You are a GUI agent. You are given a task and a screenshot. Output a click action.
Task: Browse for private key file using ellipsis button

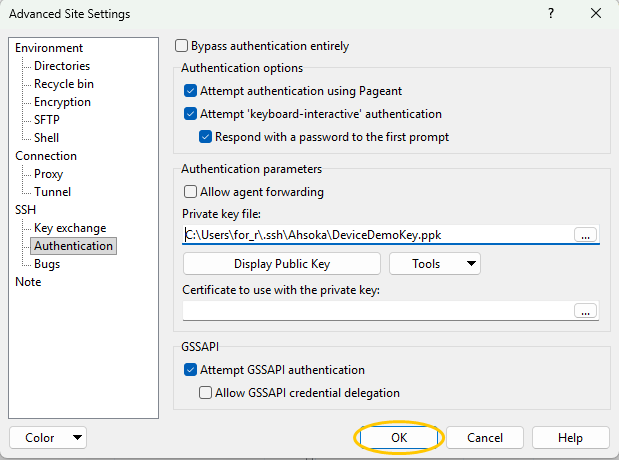pos(585,235)
